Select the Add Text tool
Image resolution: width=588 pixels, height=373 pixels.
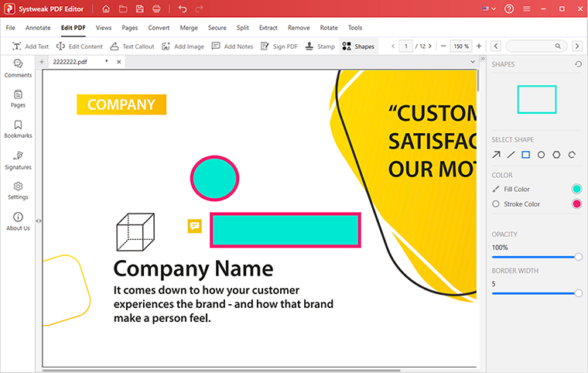point(30,46)
